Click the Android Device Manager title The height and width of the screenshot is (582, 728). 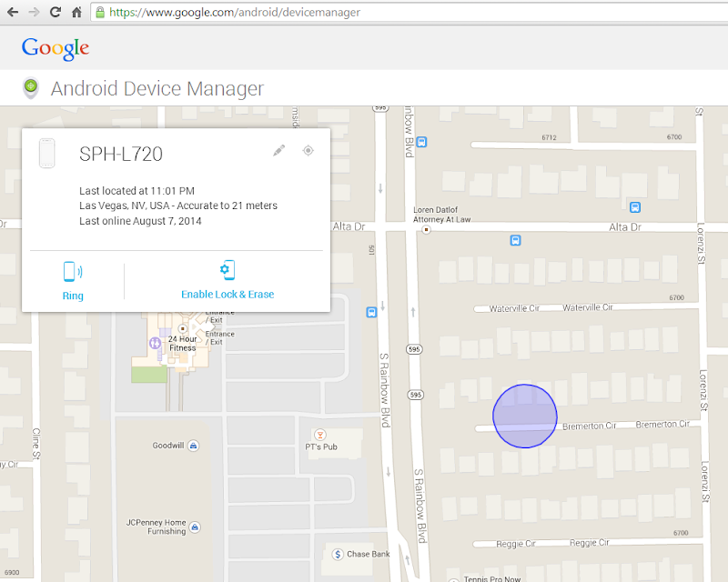tap(157, 88)
